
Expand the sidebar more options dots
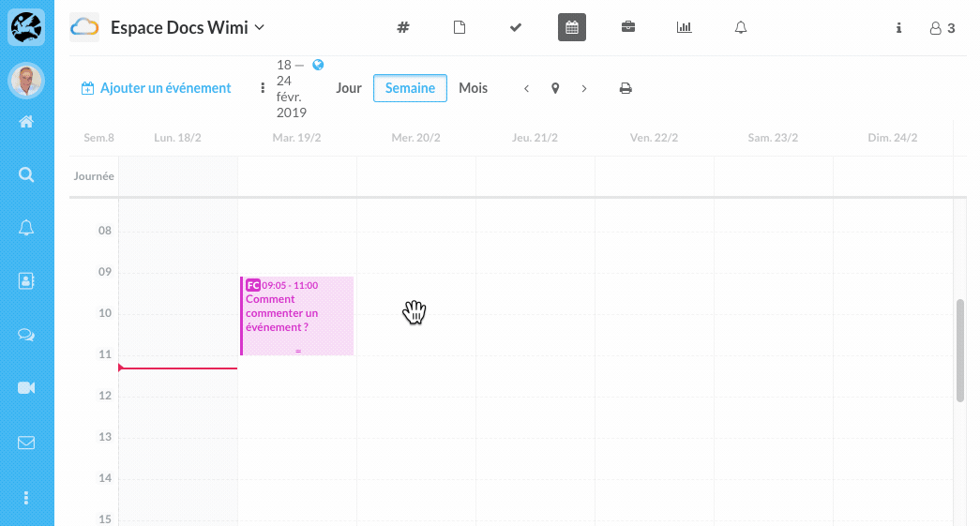26,497
